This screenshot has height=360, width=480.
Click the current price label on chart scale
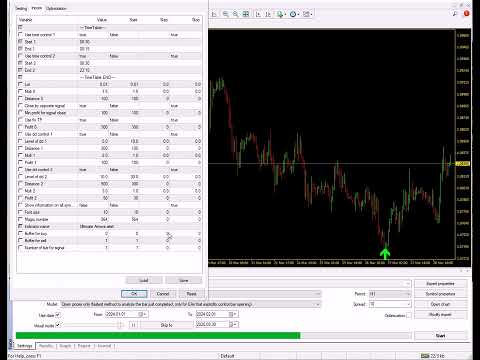coord(463,164)
